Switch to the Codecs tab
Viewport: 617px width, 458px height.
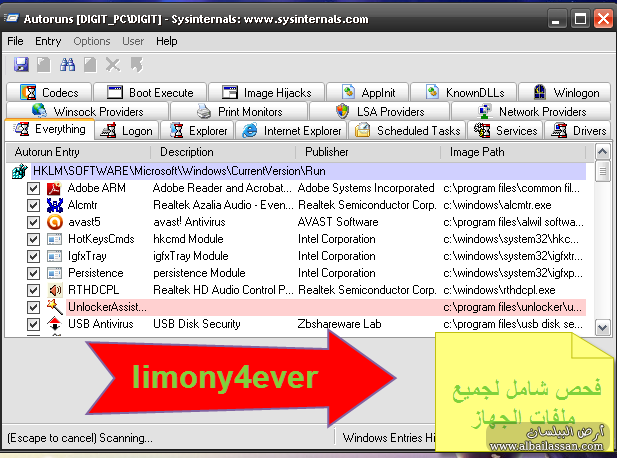(x=49, y=92)
